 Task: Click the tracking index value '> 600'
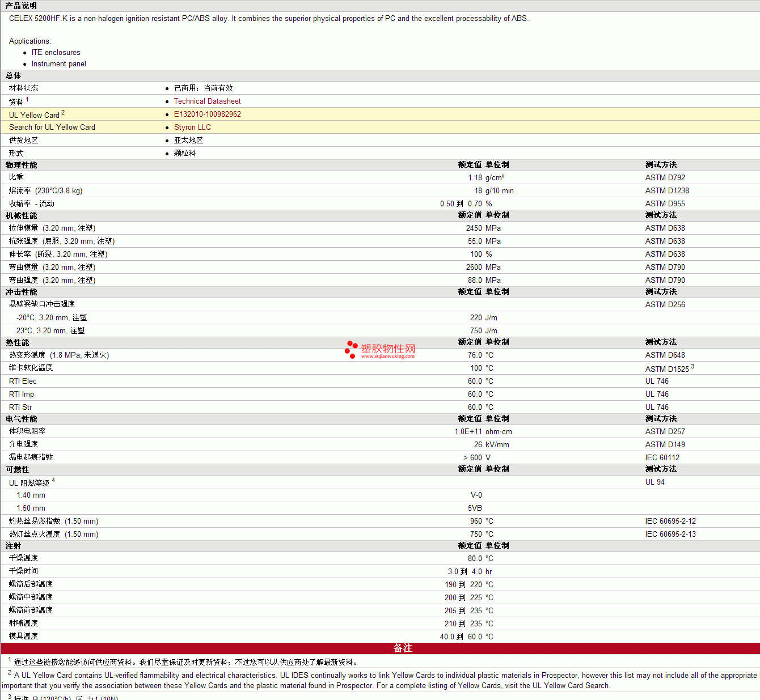(472, 457)
